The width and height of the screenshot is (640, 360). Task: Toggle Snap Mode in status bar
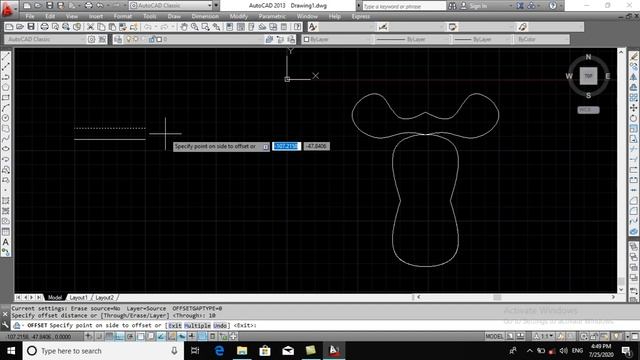[x=99, y=336]
